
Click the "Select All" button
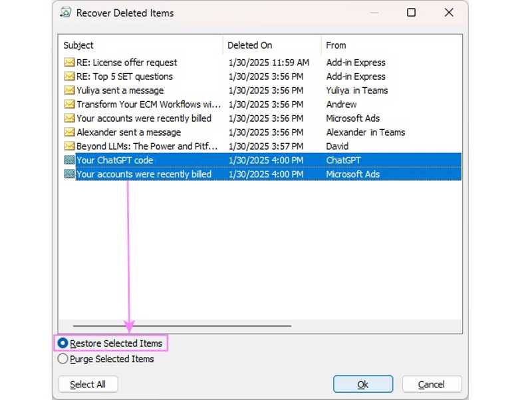pyautogui.click(x=87, y=383)
